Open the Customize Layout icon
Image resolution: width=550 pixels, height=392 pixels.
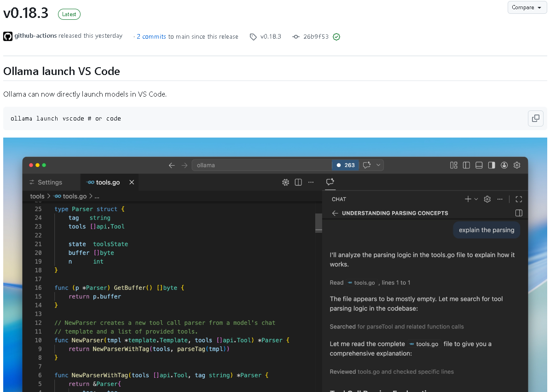(453, 165)
